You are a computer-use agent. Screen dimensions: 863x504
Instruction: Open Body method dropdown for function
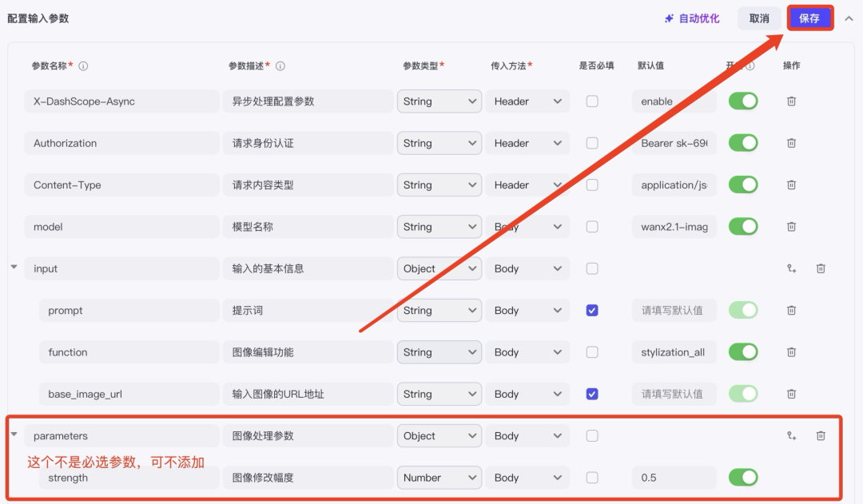(527, 352)
